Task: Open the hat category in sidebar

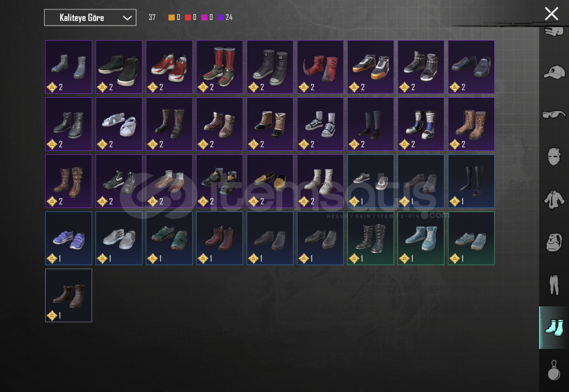Action: tap(554, 72)
